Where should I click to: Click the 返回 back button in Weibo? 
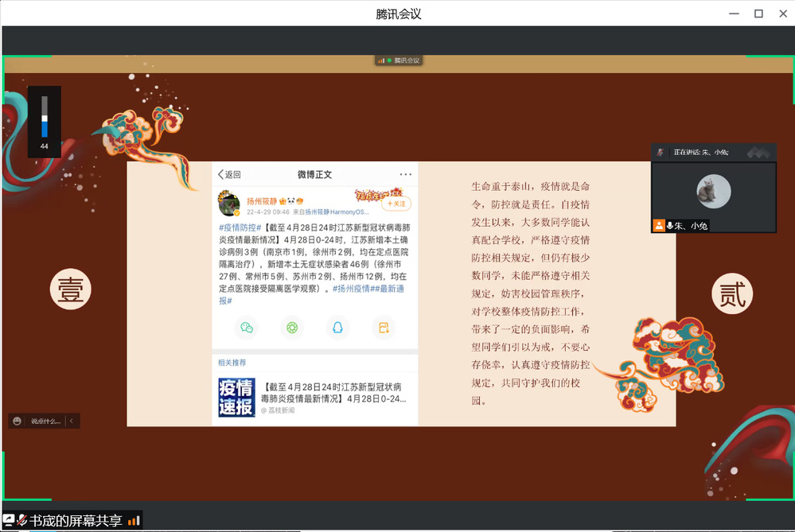click(x=229, y=174)
